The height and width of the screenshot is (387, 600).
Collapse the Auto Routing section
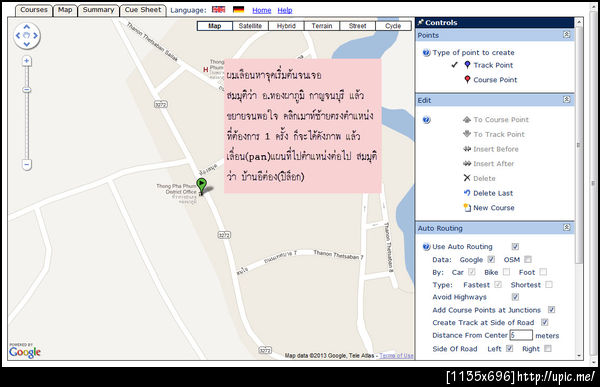click(567, 228)
